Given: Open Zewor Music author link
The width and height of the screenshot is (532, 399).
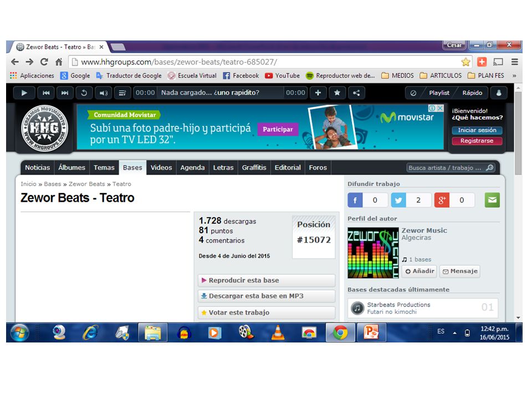Looking at the screenshot, I should tap(424, 231).
